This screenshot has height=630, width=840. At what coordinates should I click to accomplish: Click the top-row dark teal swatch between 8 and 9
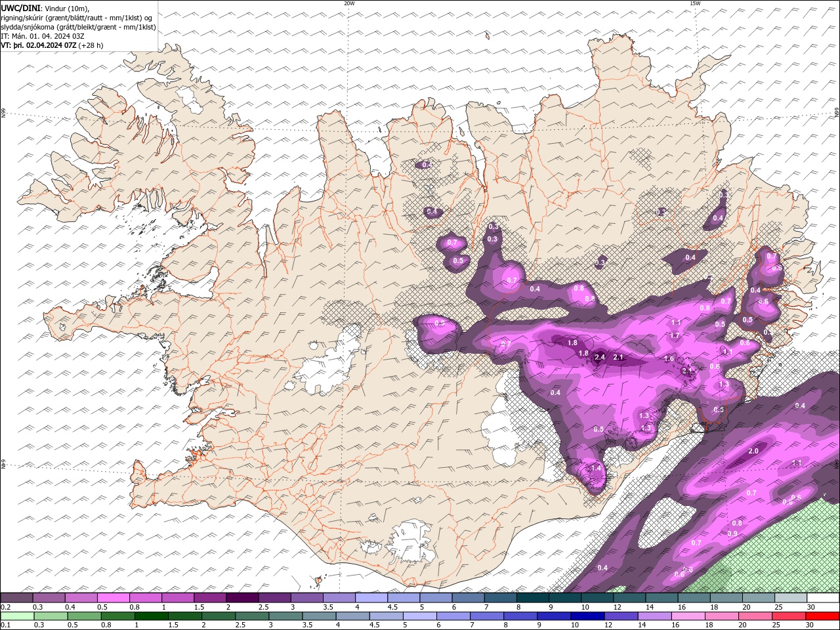[533, 598]
